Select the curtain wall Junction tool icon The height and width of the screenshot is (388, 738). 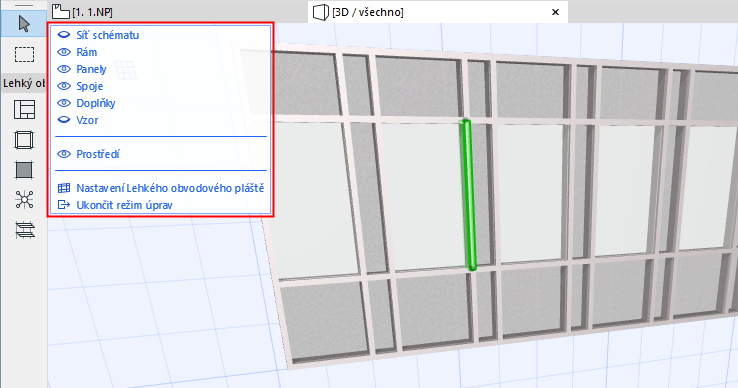pos(24,200)
